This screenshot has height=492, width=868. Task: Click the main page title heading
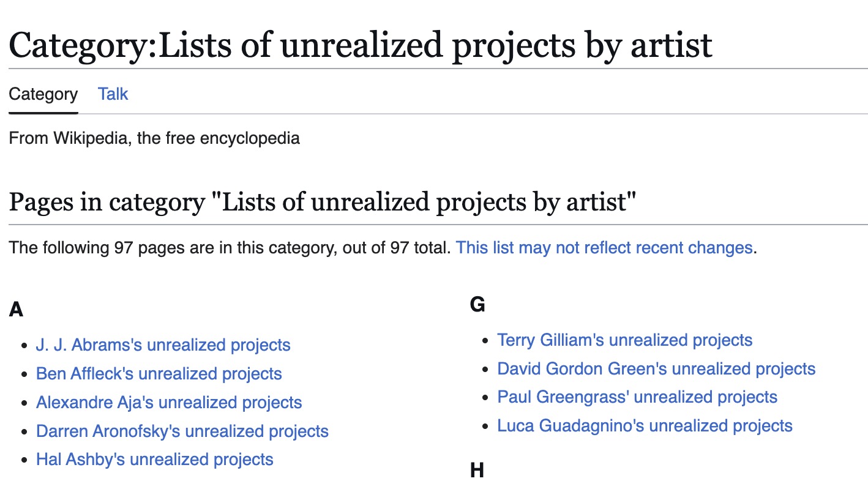[361, 45]
